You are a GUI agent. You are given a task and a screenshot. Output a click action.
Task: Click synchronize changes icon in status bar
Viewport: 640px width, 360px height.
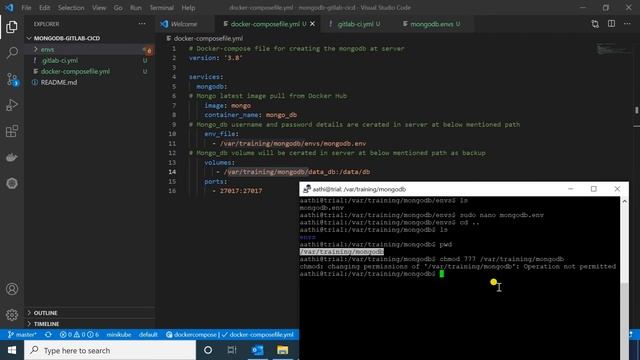(x=48, y=334)
